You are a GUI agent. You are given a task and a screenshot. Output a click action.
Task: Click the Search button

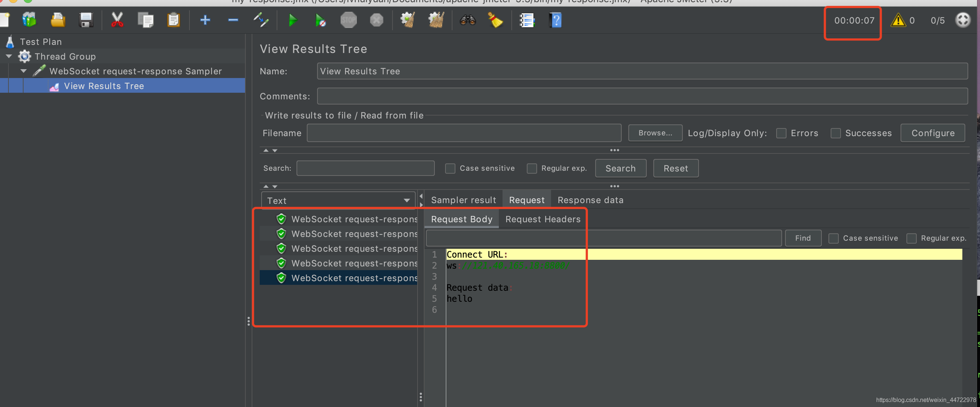(621, 168)
